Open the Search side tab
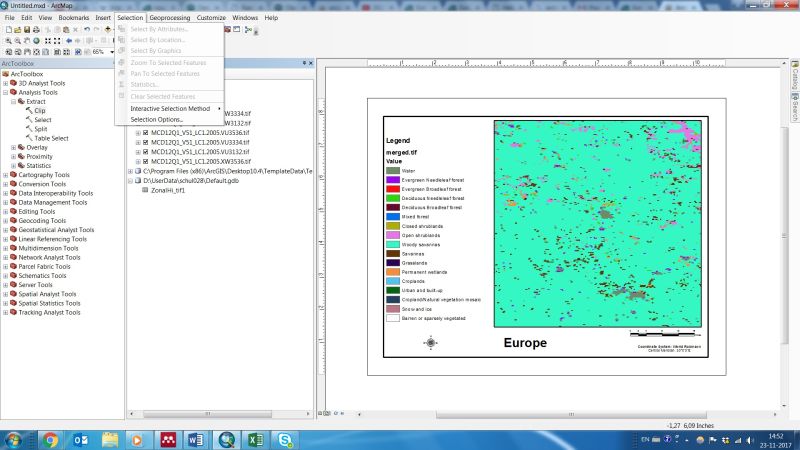Screen dimensions: 800x450 [794, 107]
